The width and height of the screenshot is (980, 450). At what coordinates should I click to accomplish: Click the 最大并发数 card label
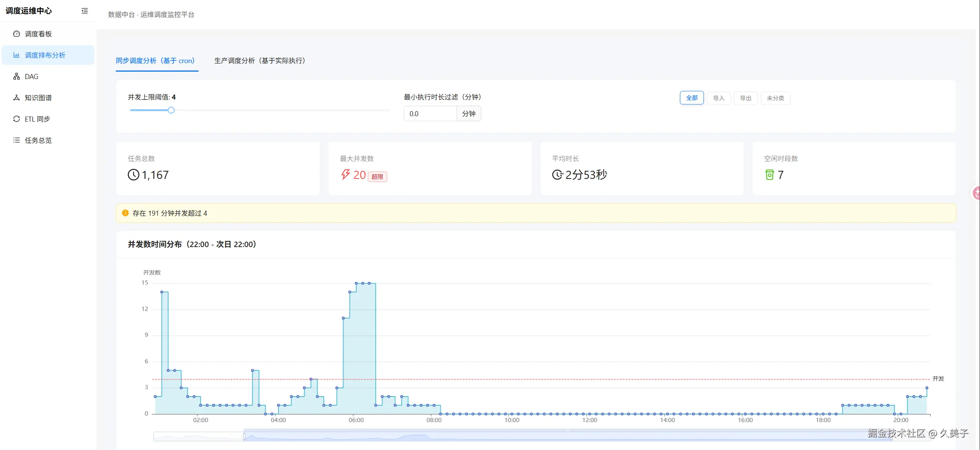[357, 158]
